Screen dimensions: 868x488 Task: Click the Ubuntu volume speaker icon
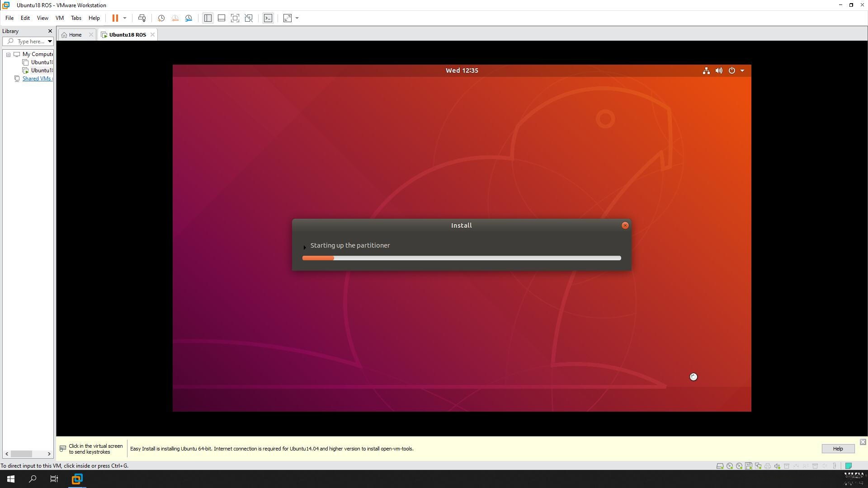pos(719,70)
